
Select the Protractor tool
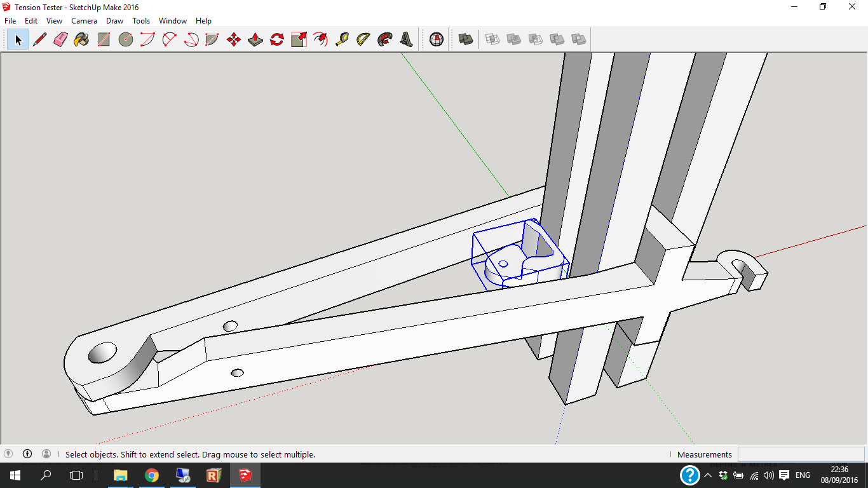pyautogui.click(x=363, y=39)
